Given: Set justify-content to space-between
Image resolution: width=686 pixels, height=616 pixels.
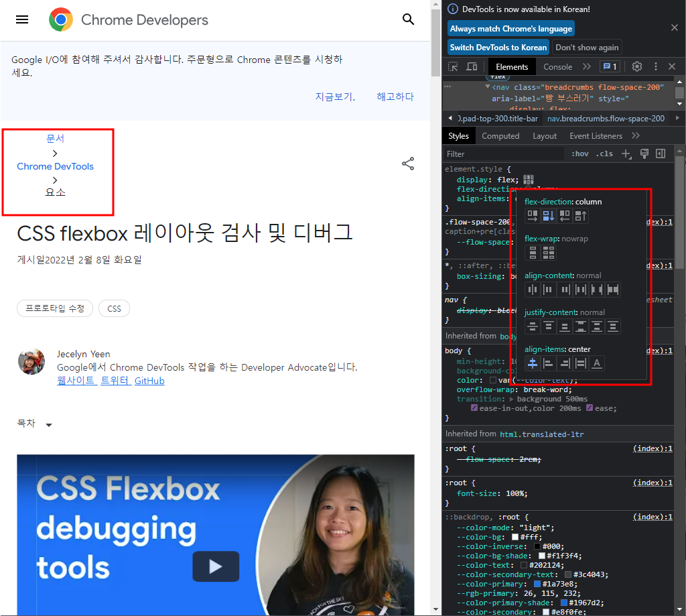Looking at the screenshot, I should 581,326.
